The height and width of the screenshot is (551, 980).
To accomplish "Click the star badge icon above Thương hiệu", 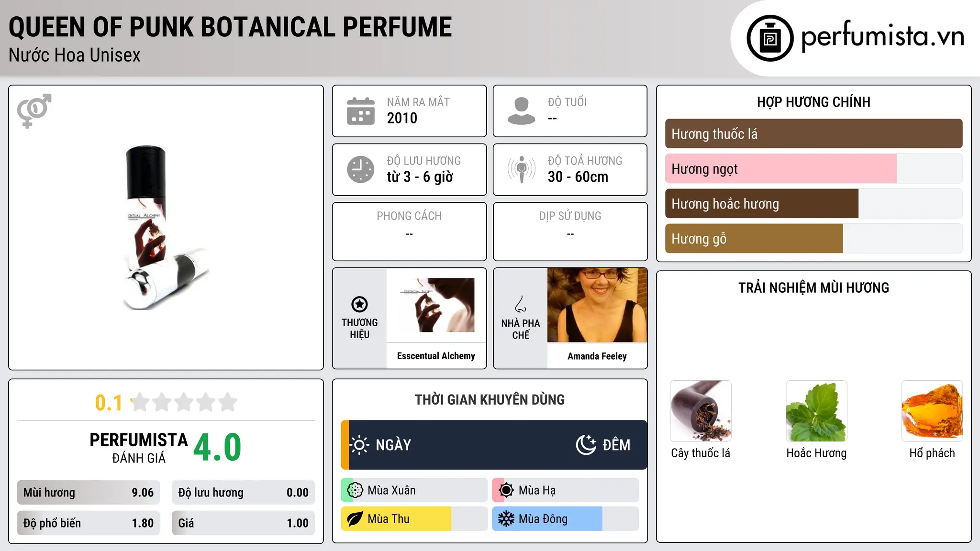I will click(359, 304).
